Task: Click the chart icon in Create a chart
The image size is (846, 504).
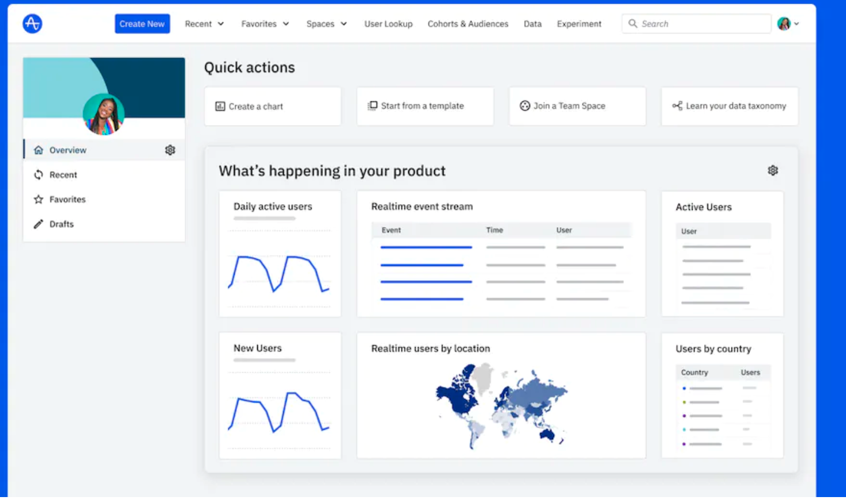Action: point(220,106)
